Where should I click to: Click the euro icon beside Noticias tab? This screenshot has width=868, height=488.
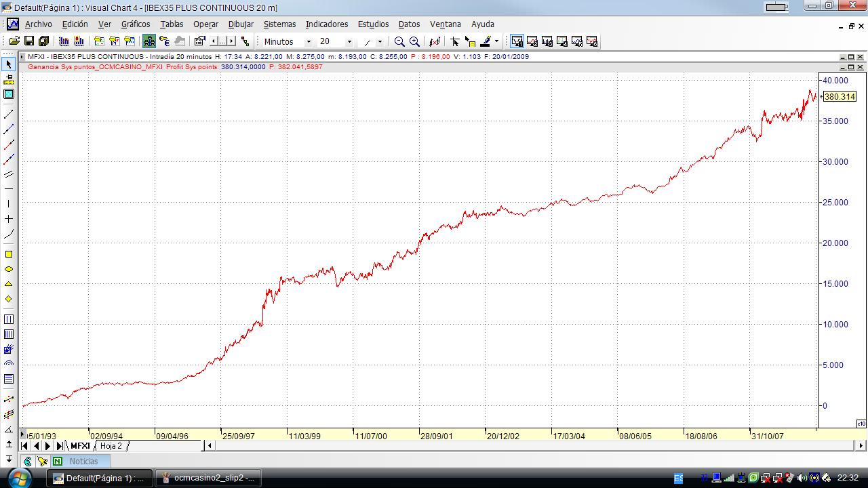click(x=28, y=462)
